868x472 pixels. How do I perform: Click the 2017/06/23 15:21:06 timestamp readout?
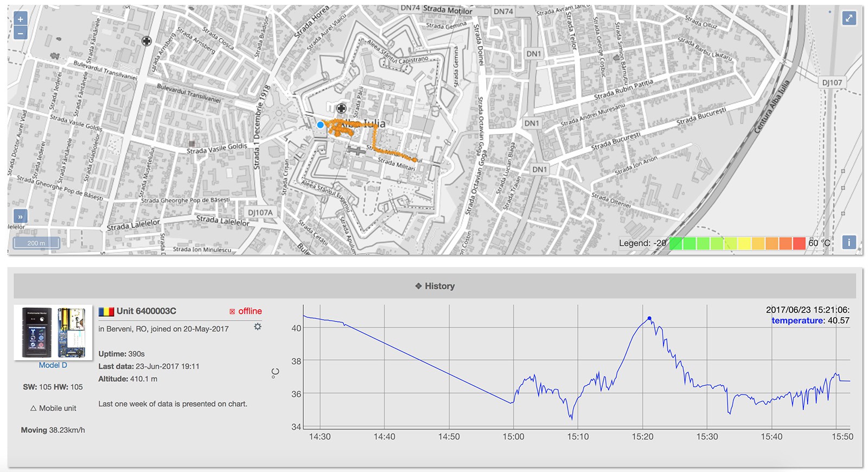(x=808, y=310)
